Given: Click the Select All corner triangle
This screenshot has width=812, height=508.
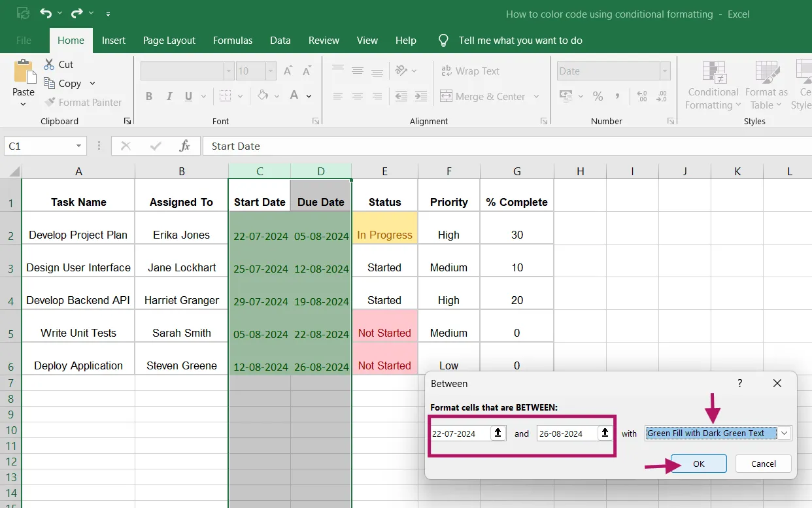Looking at the screenshot, I should point(13,171).
